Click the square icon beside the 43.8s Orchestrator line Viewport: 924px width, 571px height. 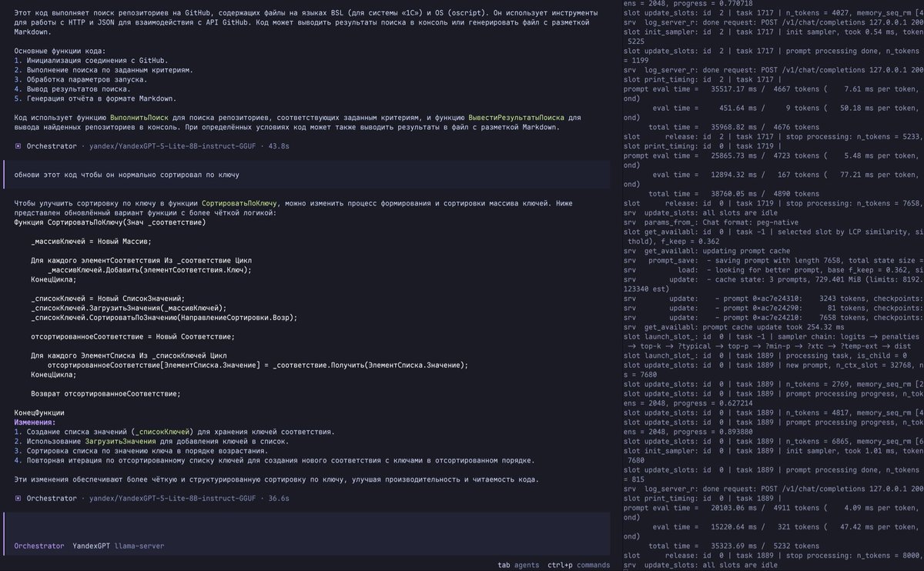click(18, 146)
